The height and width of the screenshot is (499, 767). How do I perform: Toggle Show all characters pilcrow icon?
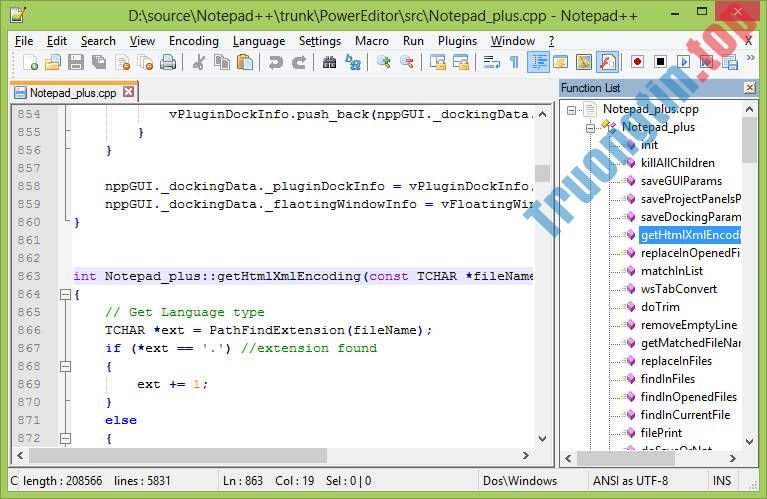pyautogui.click(x=514, y=63)
